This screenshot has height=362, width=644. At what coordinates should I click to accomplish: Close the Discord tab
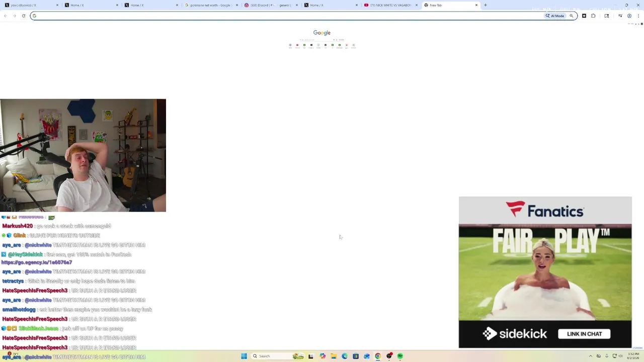[297, 5]
